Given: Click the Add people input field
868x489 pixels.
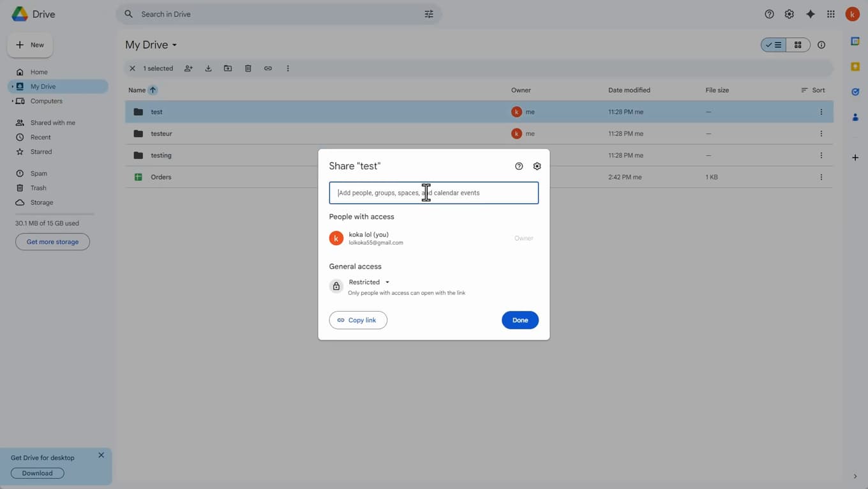Looking at the screenshot, I should pyautogui.click(x=434, y=193).
